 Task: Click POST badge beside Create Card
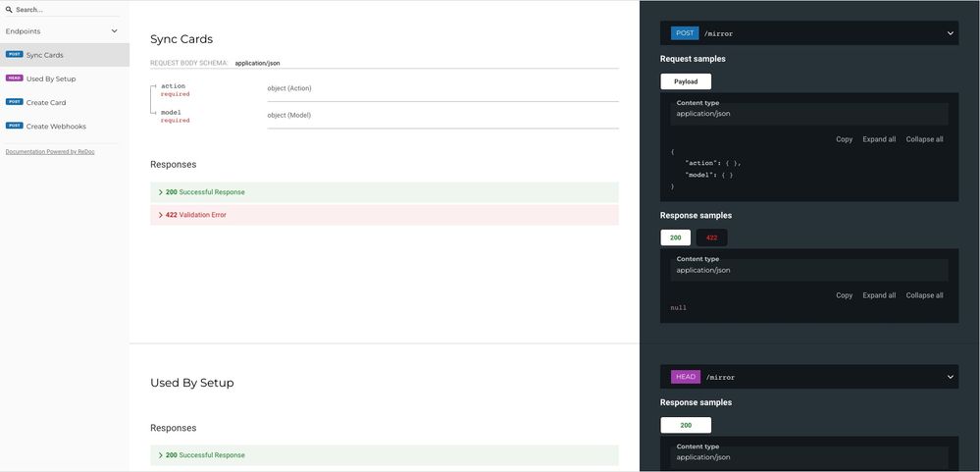(x=15, y=102)
